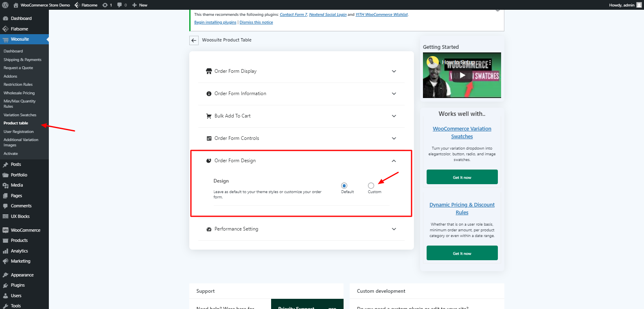Open Additional Variation Images submenu item
Viewport: 644px width, 309px height.
pyautogui.click(x=21, y=142)
